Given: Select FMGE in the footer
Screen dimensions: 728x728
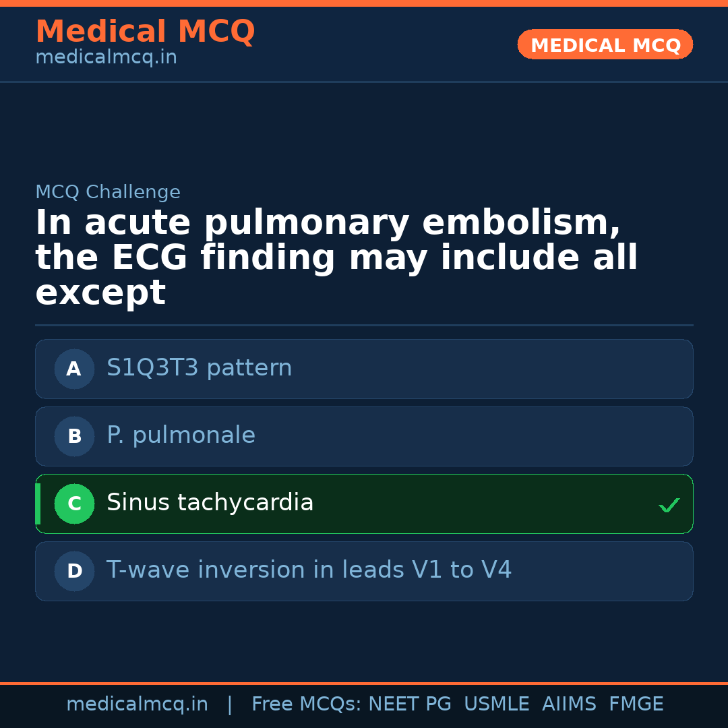Looking at the screenshot, I should [636, 704].
